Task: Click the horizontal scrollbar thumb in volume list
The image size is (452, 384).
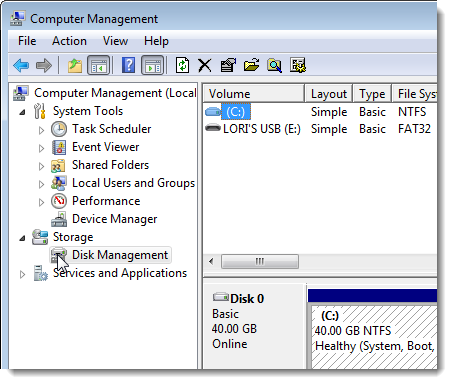Action: (260, 261)
